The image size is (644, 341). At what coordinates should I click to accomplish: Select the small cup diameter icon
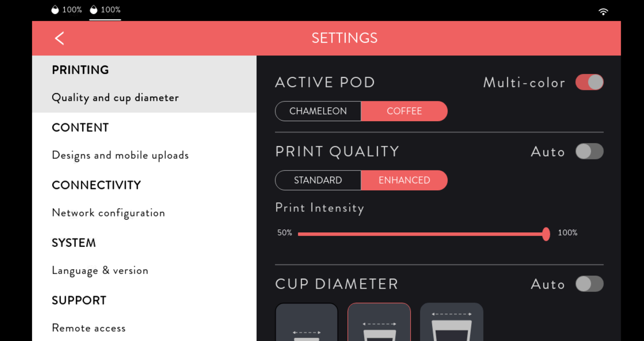pos(307,322)
